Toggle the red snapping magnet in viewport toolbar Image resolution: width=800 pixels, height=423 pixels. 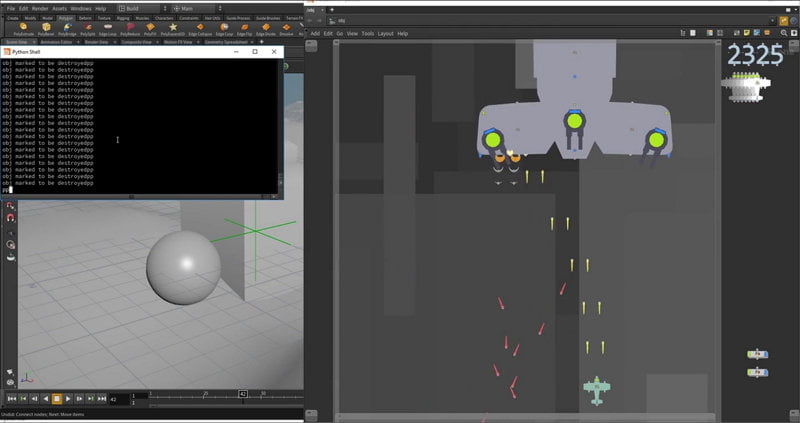click(x=10, y=218)
